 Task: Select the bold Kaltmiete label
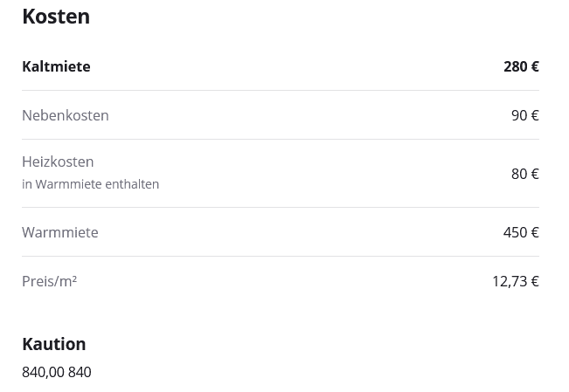pyautogui.click(x=56, y=66)
